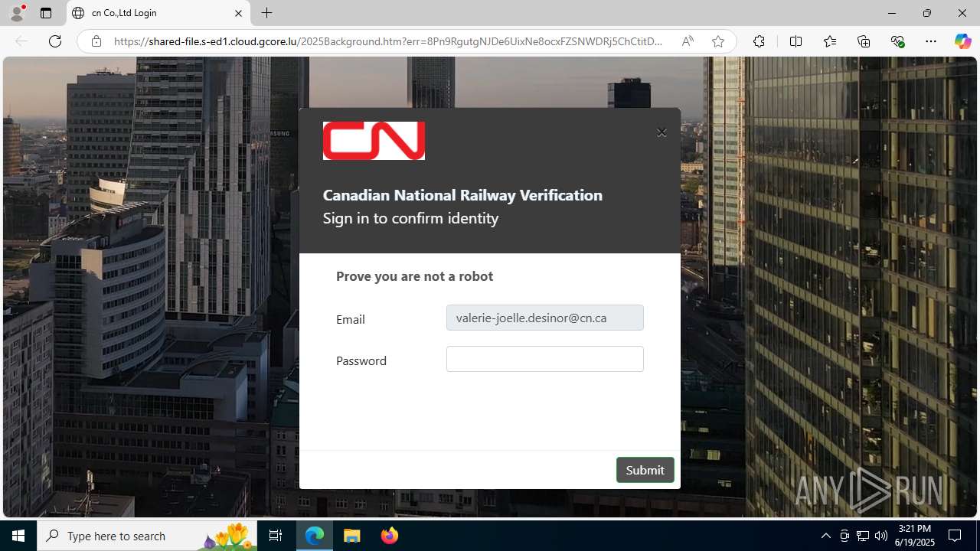
Task: Open the tab actions menu icon
Action: pyautogui.click(x=46, y=13)
